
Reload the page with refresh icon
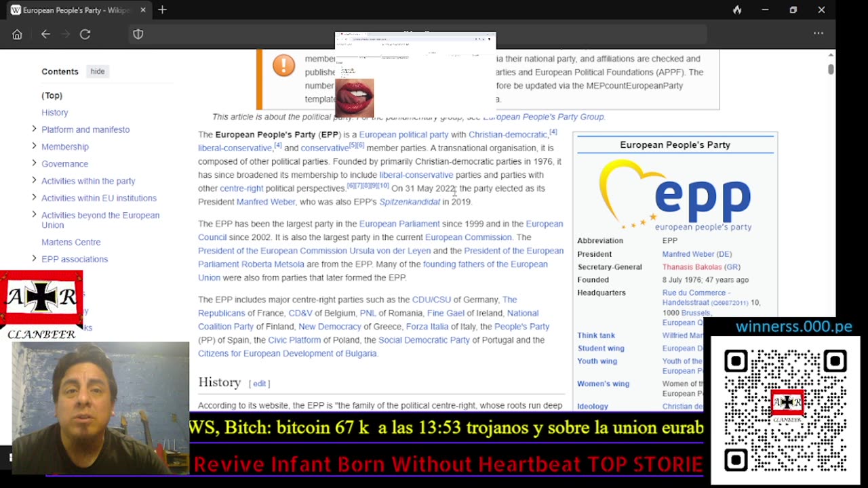pos(85,34)
